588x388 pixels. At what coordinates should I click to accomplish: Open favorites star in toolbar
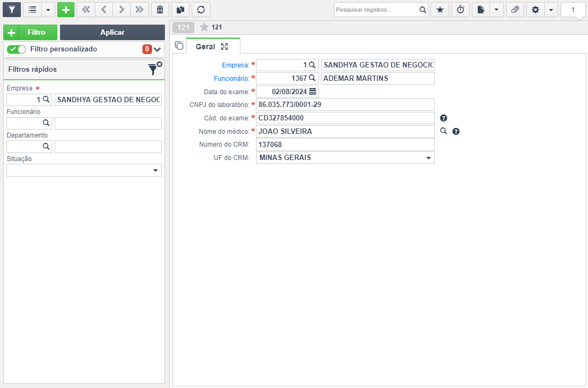pos(440,10)
